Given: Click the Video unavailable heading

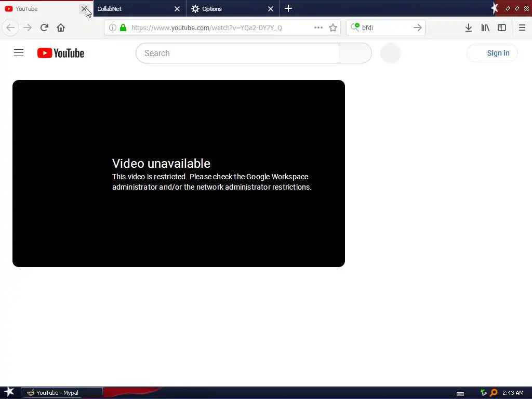Looking at the screenshot, I should coord(161,163).
